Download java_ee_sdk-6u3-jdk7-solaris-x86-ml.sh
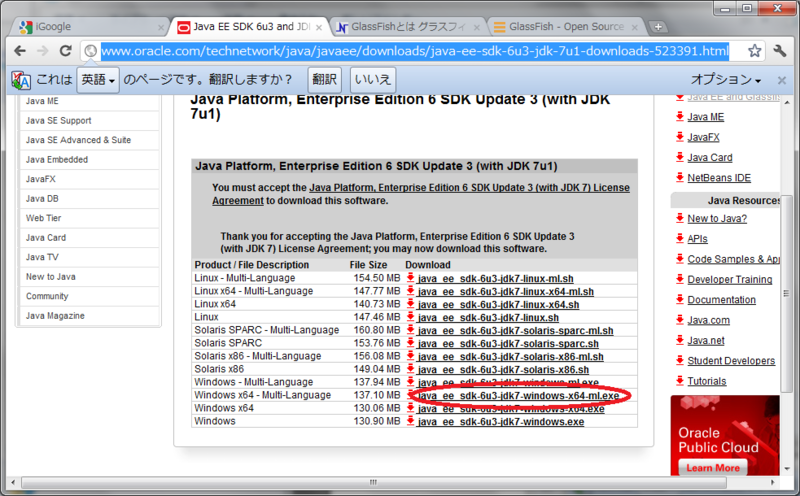 [x=511, y=357]
